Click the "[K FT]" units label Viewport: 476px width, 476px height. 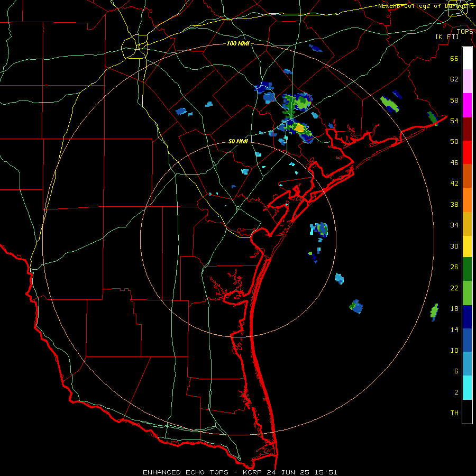click(447, 36)
